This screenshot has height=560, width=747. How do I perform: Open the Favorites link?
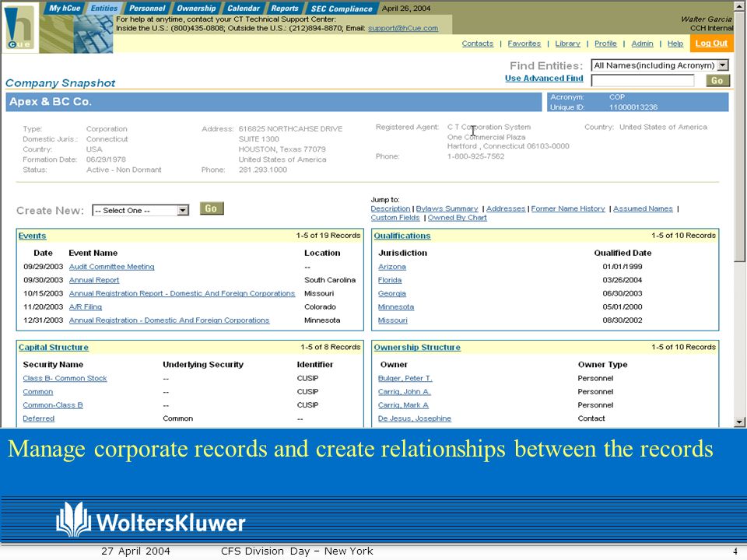point(524,44)
